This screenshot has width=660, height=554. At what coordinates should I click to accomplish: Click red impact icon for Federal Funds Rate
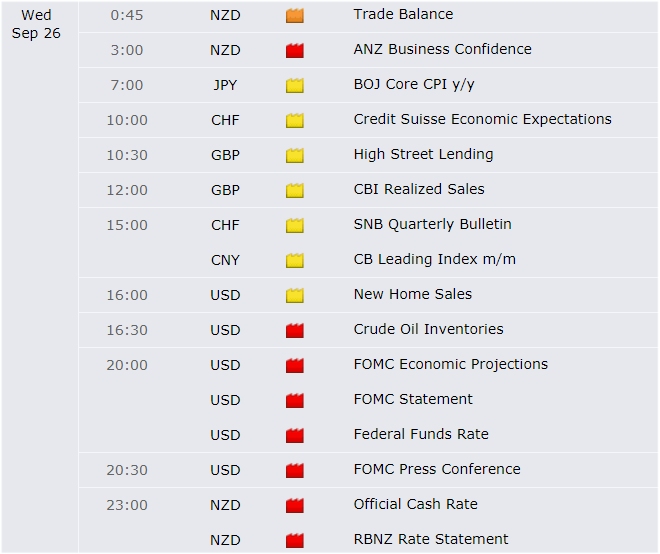(x=294, y=435)
